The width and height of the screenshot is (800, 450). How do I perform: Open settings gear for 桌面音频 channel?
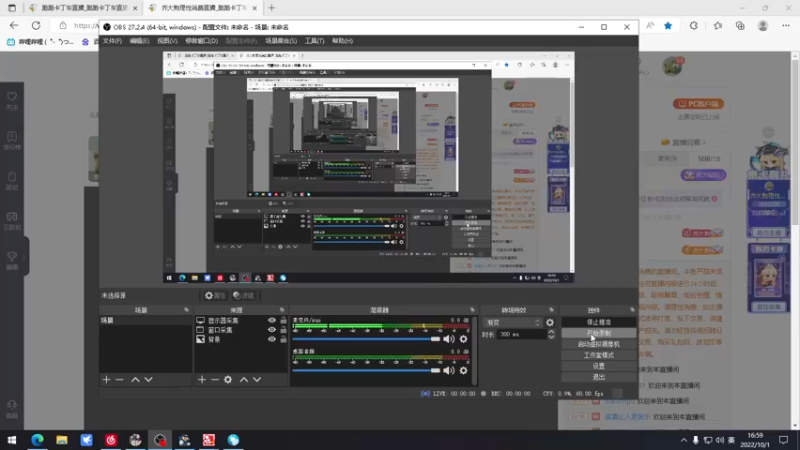[x=463, y=370]
